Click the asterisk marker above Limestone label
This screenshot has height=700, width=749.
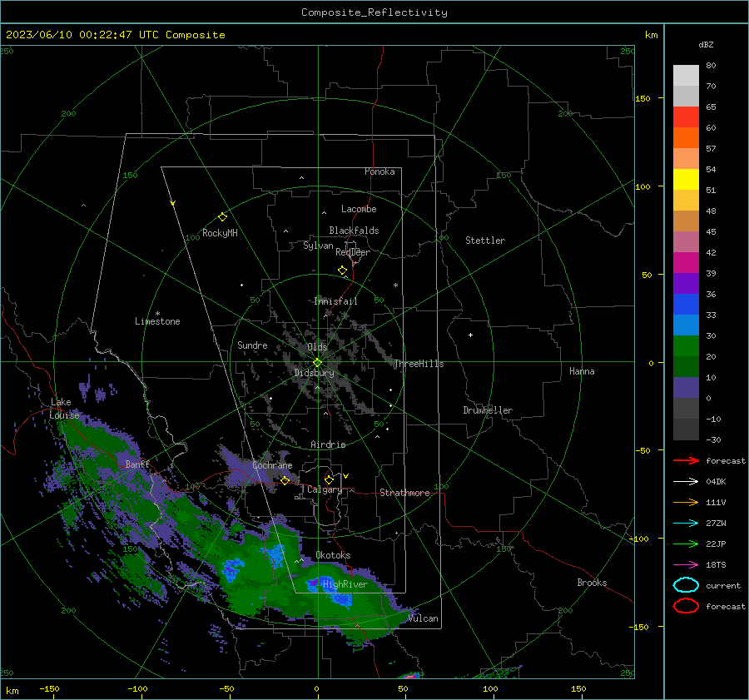tap(157, 314)
